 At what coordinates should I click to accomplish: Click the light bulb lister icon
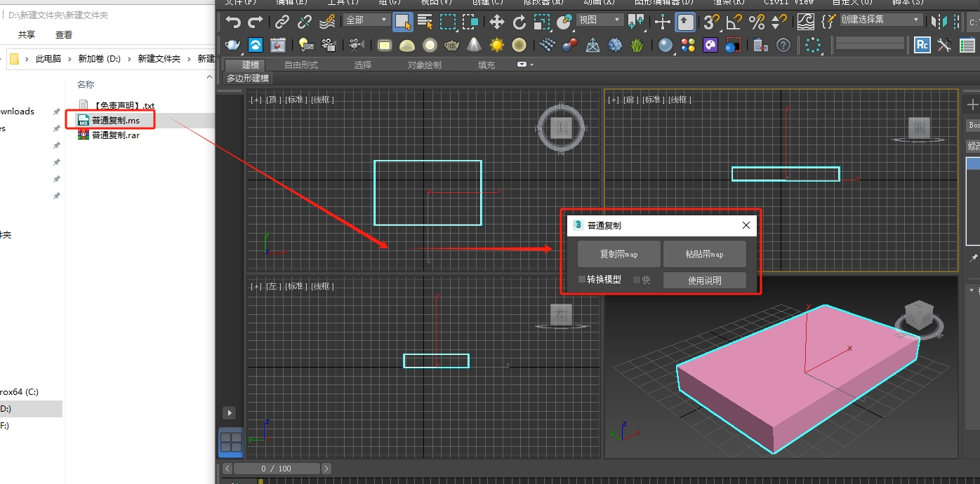point(305,46)
